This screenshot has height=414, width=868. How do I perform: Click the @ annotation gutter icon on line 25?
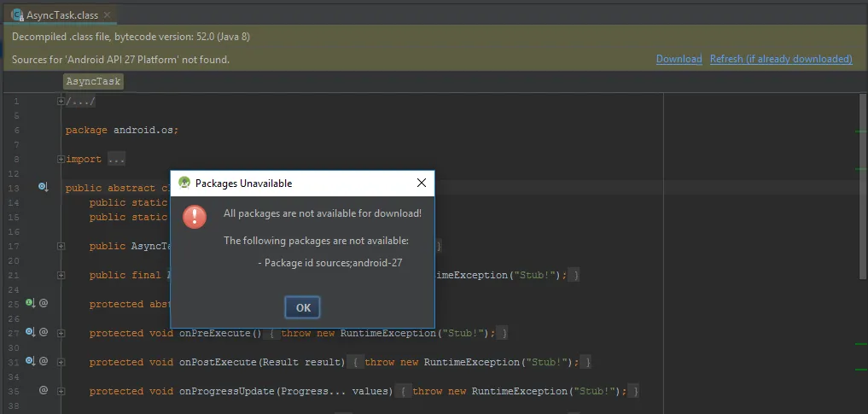[44, 303]
